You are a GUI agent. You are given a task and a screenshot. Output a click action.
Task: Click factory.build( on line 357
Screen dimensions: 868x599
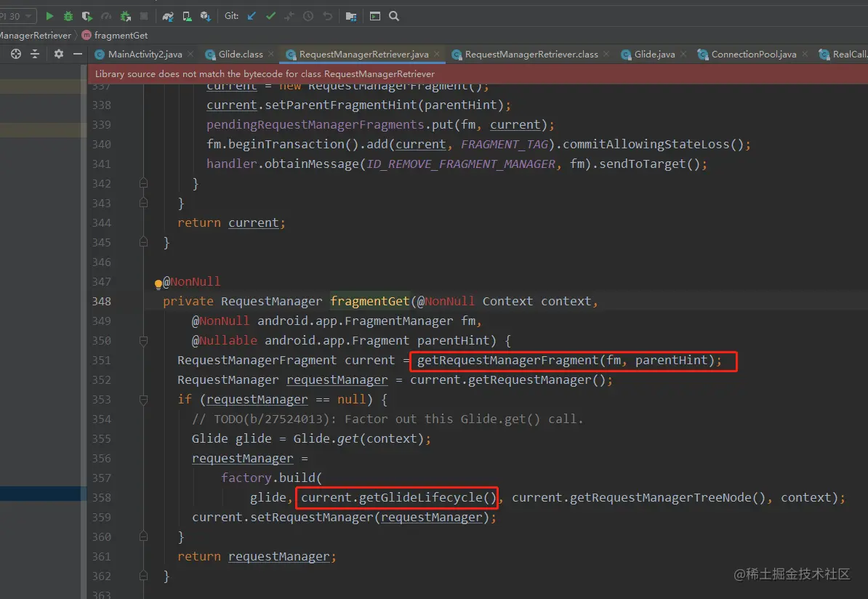point(271,478)
